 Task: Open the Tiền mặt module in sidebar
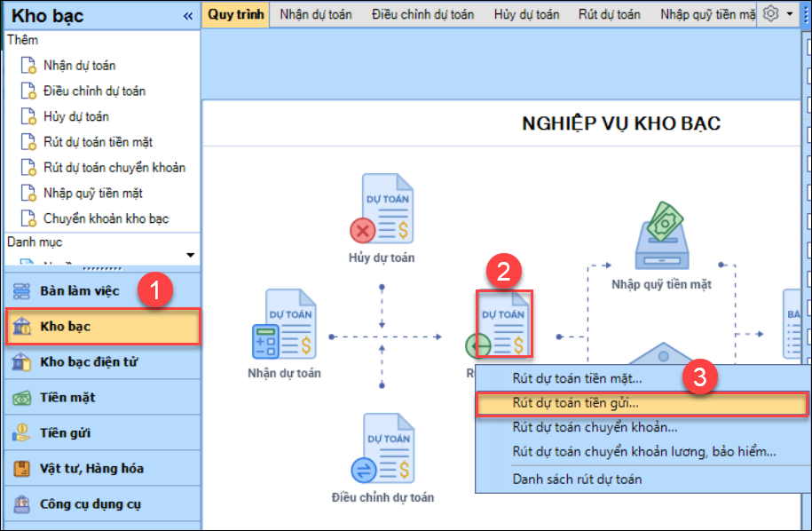coord(67,398)
